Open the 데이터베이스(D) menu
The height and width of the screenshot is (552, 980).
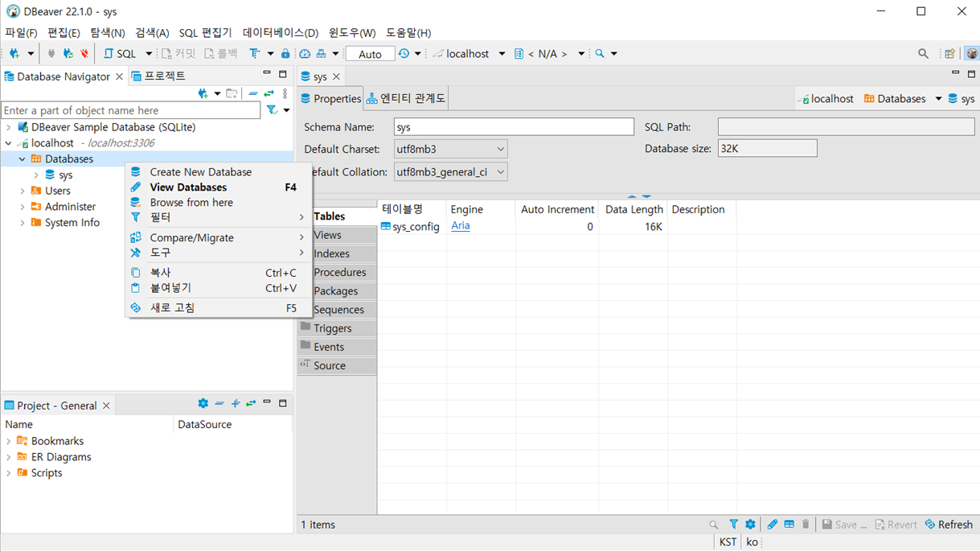pos(281,33)
